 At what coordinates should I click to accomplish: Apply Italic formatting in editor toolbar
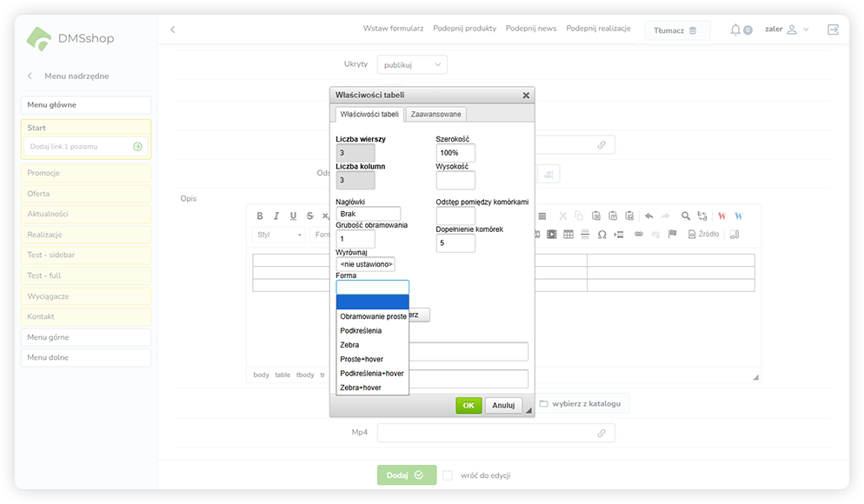click(276, 216)
